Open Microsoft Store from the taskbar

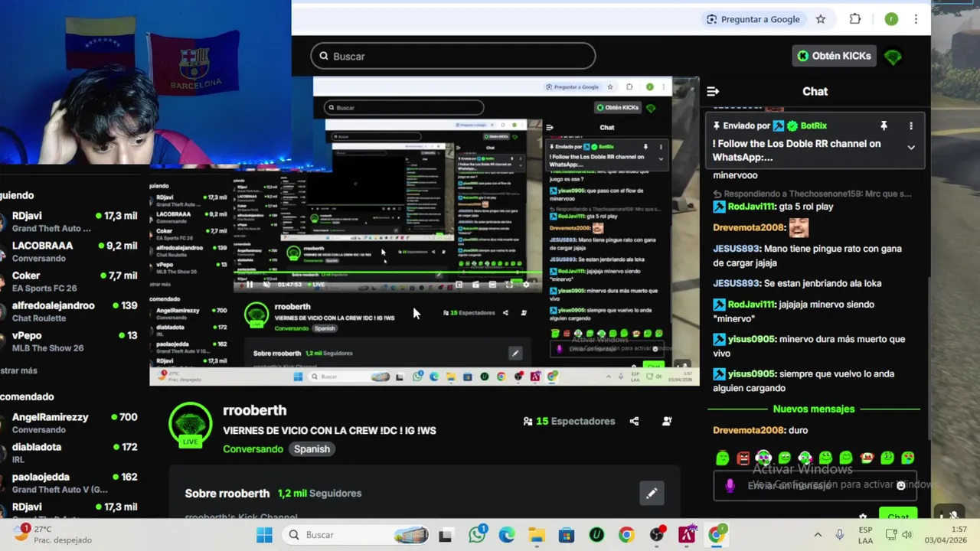(x=567, y=535)
